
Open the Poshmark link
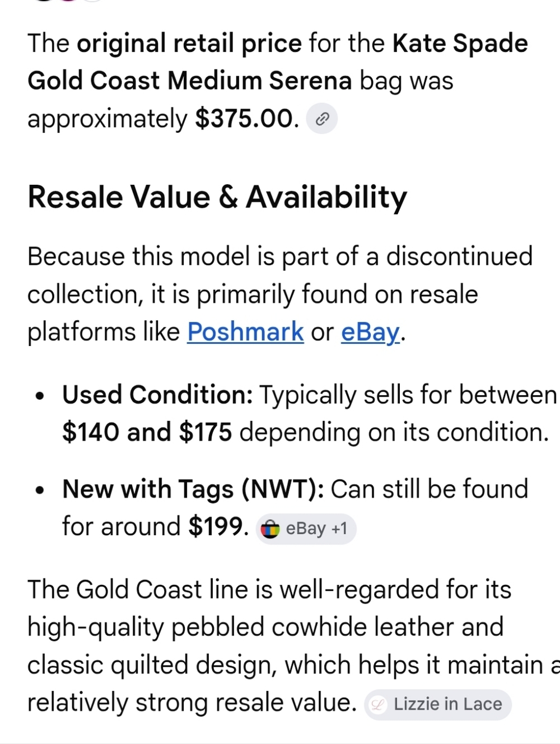click(245, 332)
